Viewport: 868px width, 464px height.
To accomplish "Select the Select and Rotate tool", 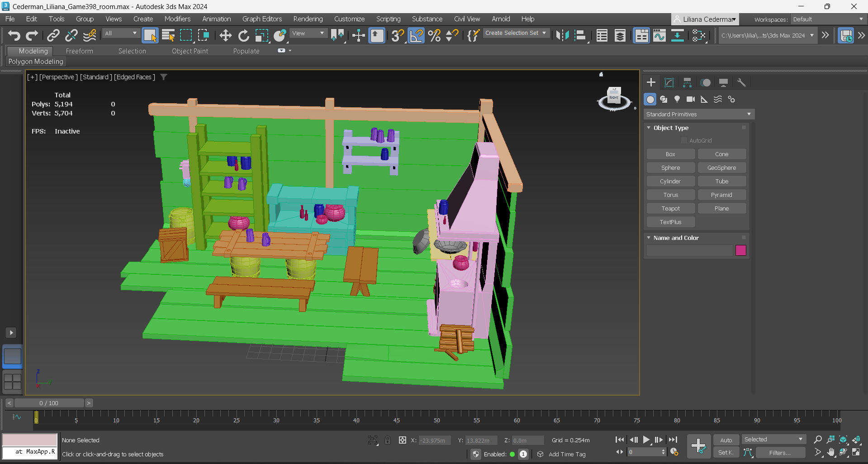I will pyautogui.click(x=243, y=35).
